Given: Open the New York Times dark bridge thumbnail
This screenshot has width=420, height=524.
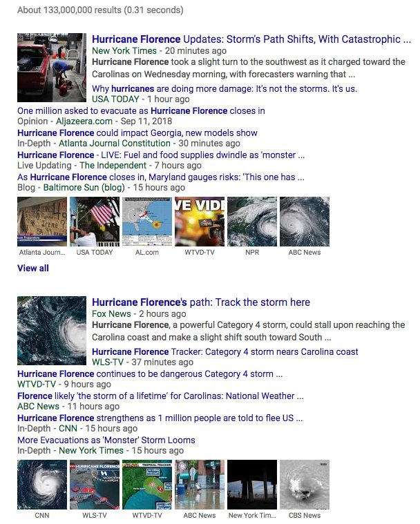Looking at the screenshot, I should [x=252, y=485].
